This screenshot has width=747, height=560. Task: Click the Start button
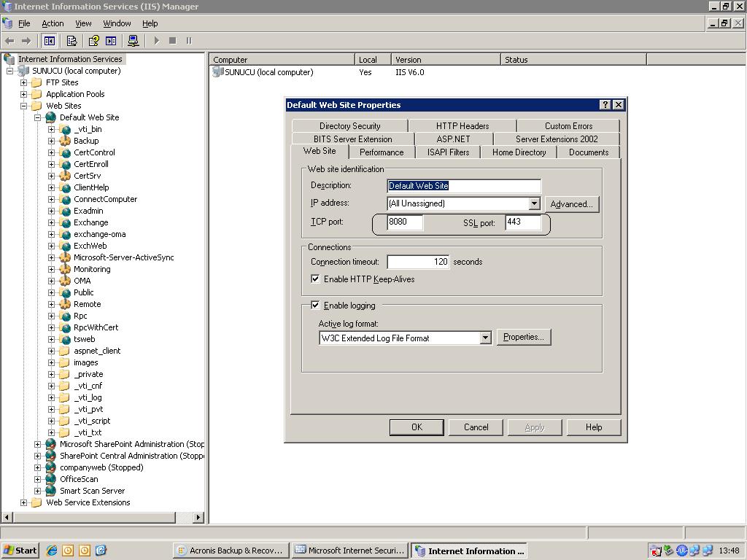point(20,551)
